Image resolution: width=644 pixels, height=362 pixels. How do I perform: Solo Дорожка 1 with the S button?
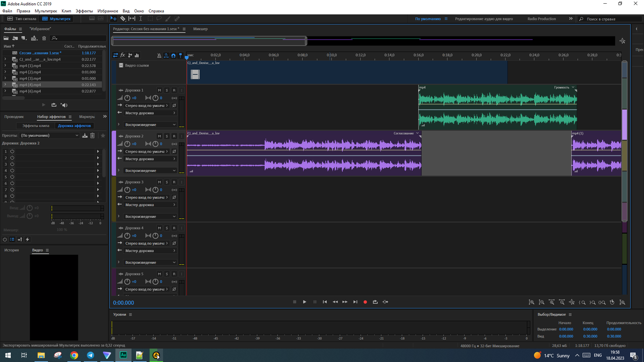point(167,91)
